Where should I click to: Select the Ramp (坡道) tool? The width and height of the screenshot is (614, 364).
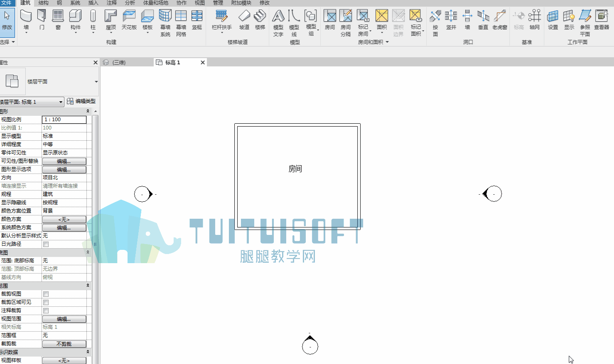tap(244, 20)
